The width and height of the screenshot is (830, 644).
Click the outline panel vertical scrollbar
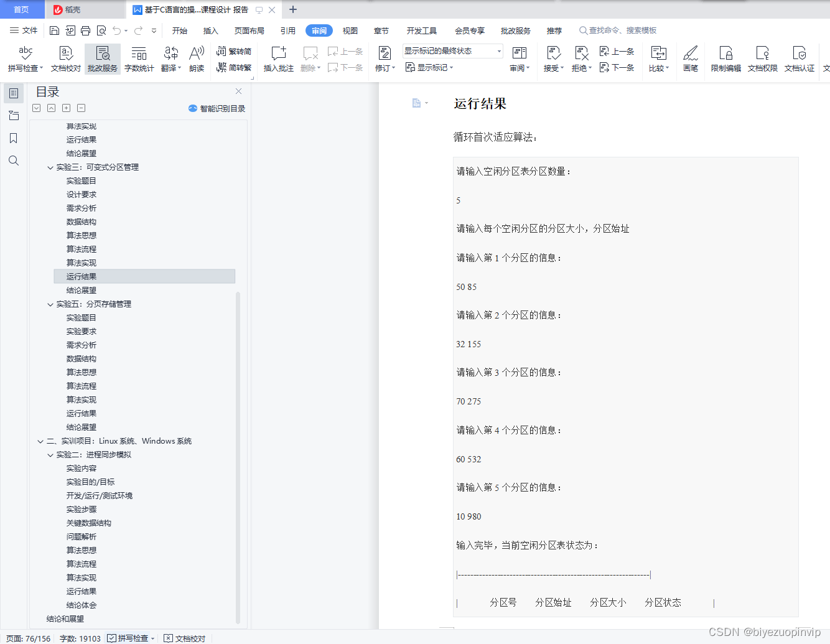pyautogui.click(x=238, y=457)
